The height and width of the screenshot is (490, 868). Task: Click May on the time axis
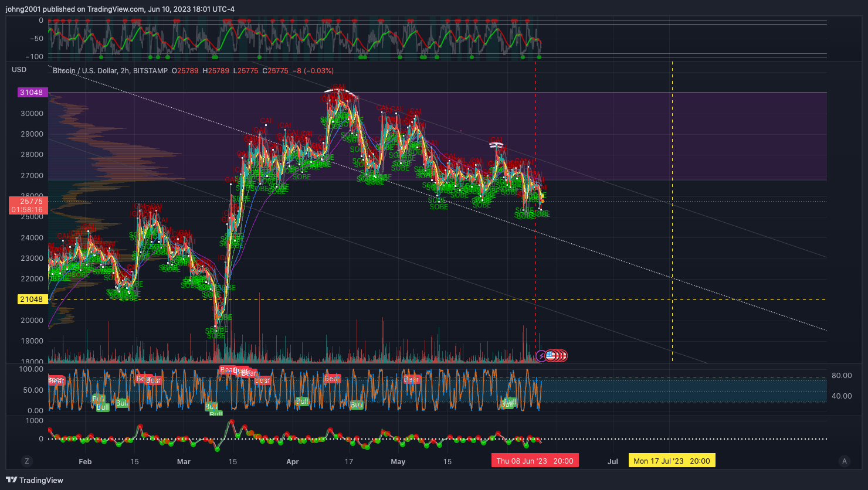[398, 462]
